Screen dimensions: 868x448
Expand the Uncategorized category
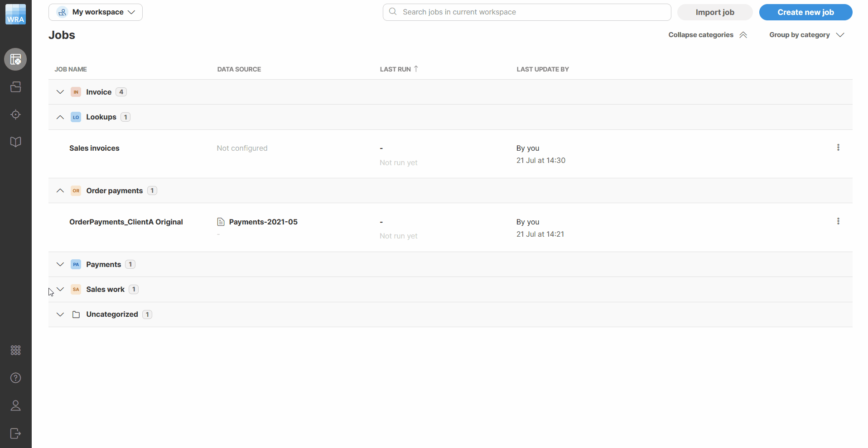pos(60,315)
